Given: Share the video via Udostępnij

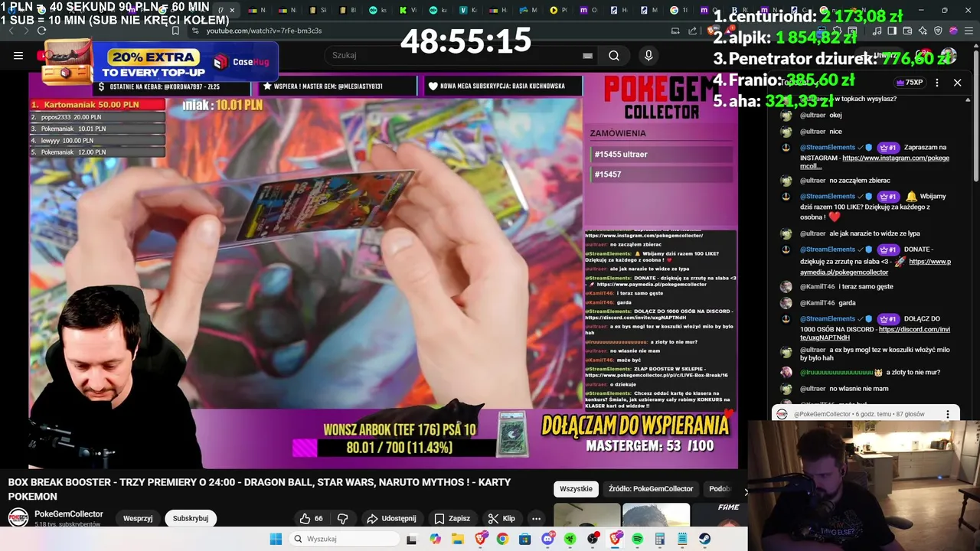Looking at the screenshot, I should (391, 518).
